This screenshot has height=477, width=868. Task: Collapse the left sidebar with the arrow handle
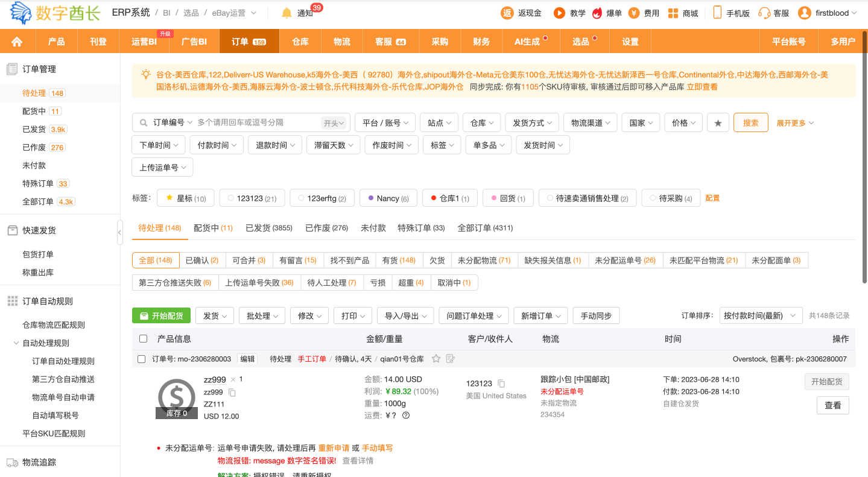click(119, 233)
